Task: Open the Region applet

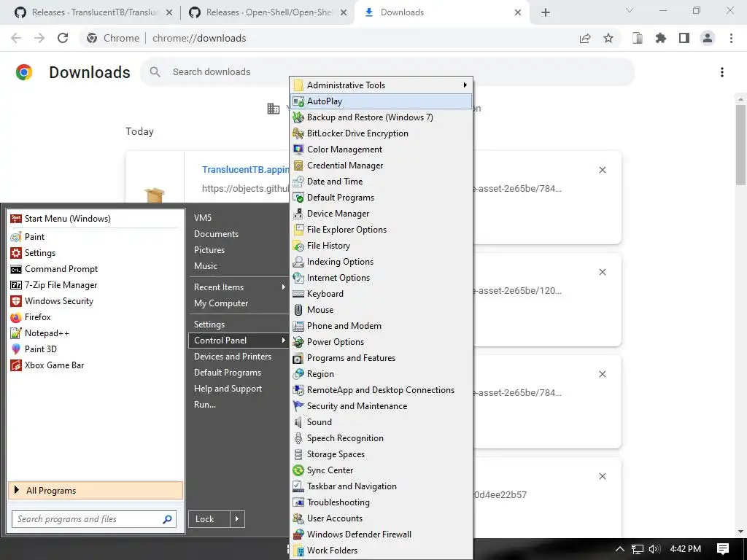Action: [x=381, y=374]
